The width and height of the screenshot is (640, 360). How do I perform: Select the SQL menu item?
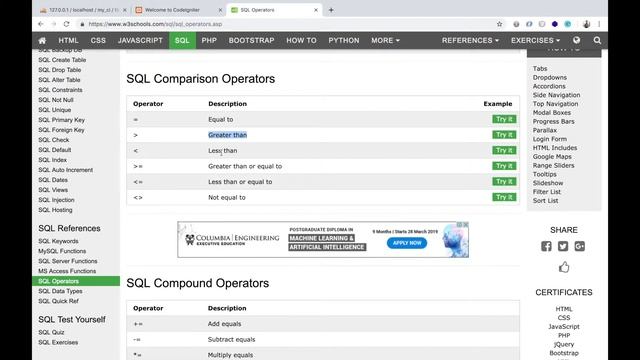coord(182,40)
